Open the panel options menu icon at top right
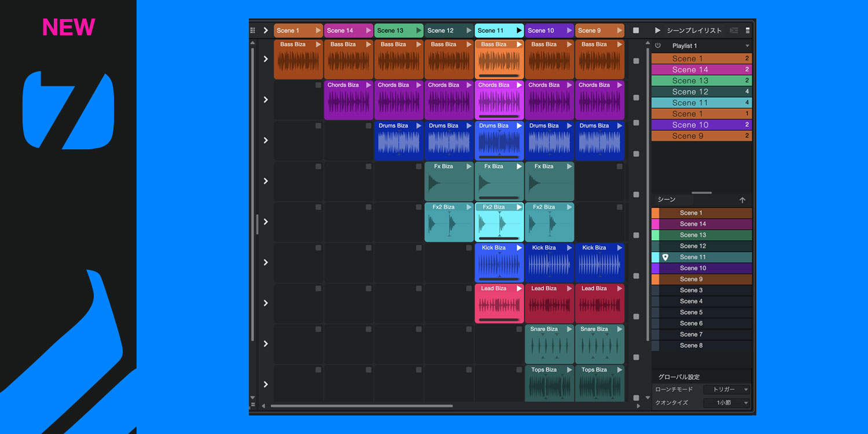Screen dimensions: 868x434 (x=747, y=31)
